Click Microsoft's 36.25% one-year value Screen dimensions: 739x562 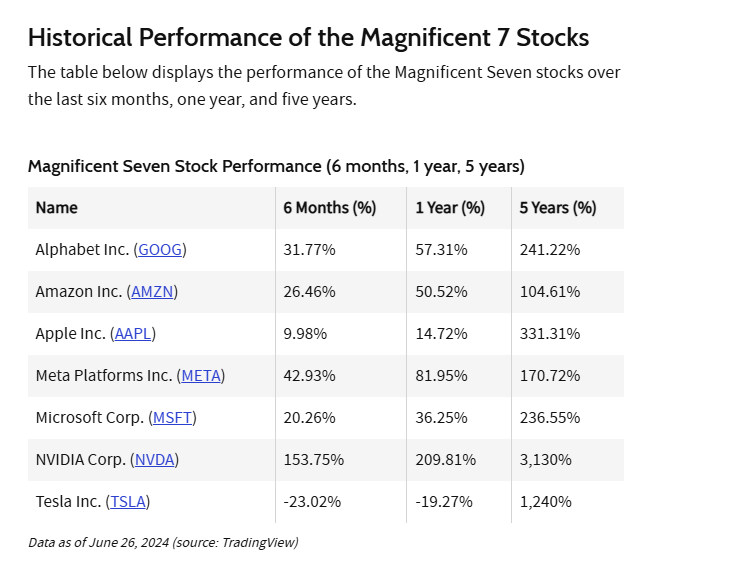[x=442, y=418]
